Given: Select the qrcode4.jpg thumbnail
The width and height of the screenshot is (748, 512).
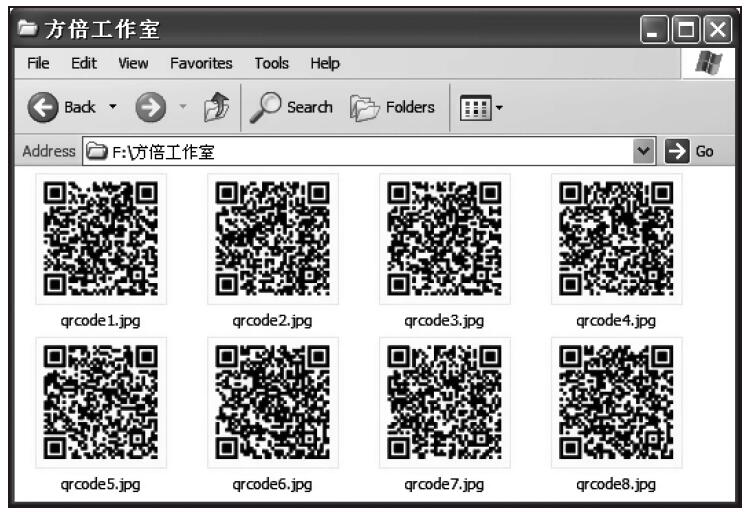Looking at the screenshot, I should [616, 238].
